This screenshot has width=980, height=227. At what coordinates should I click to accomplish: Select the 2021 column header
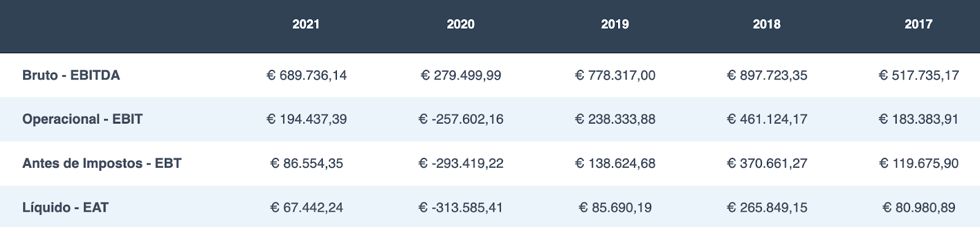(306, 24)
